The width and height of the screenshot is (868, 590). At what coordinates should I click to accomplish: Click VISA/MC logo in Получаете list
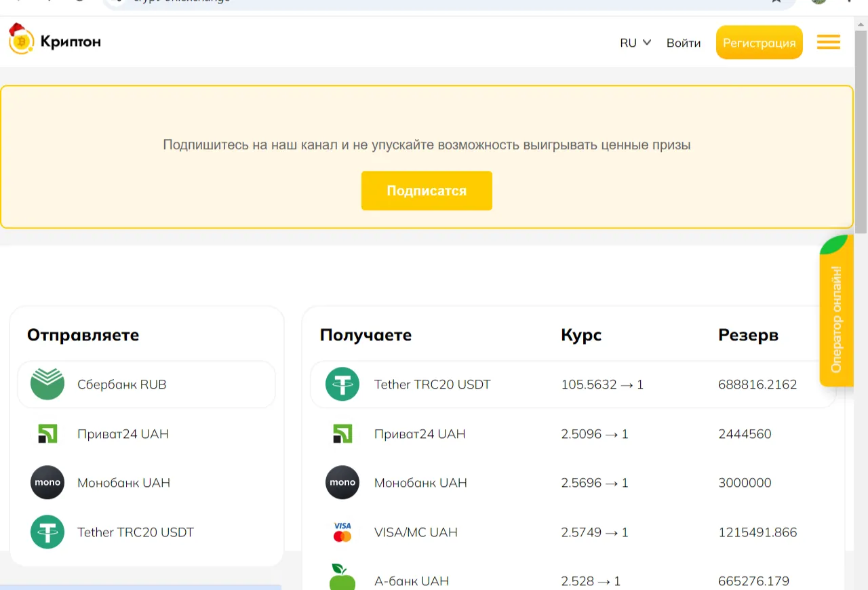pyautogui.click(x=342, y=532)
